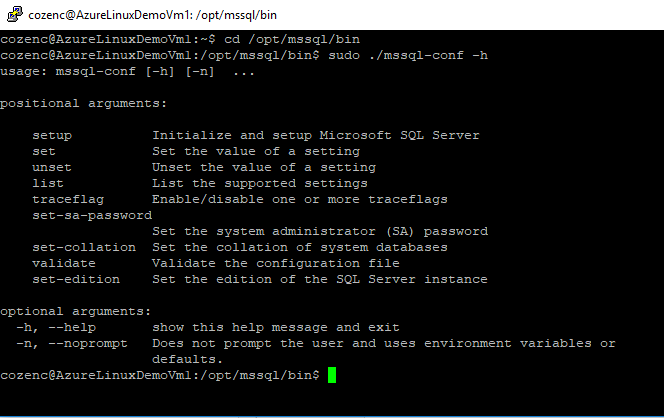664x418 pixels.
Task: Click the '--noprompt' optional argument text
Action: [88, 343]
